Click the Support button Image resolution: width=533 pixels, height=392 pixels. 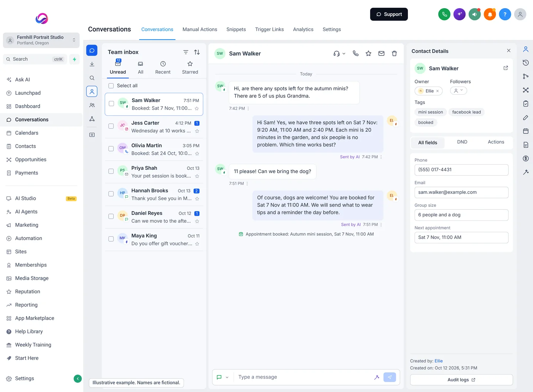point(389,14)
